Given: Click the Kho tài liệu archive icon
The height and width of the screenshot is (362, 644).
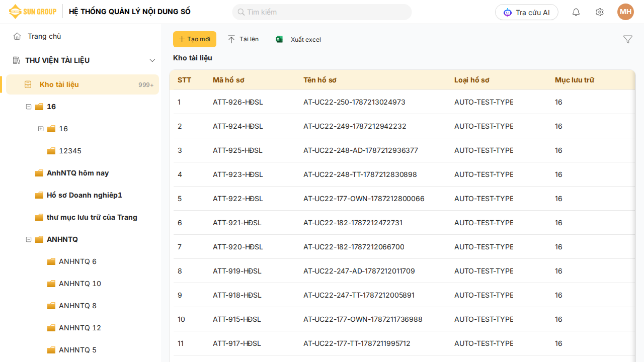Looking at the screenshot, I should [x=28, y=84].
